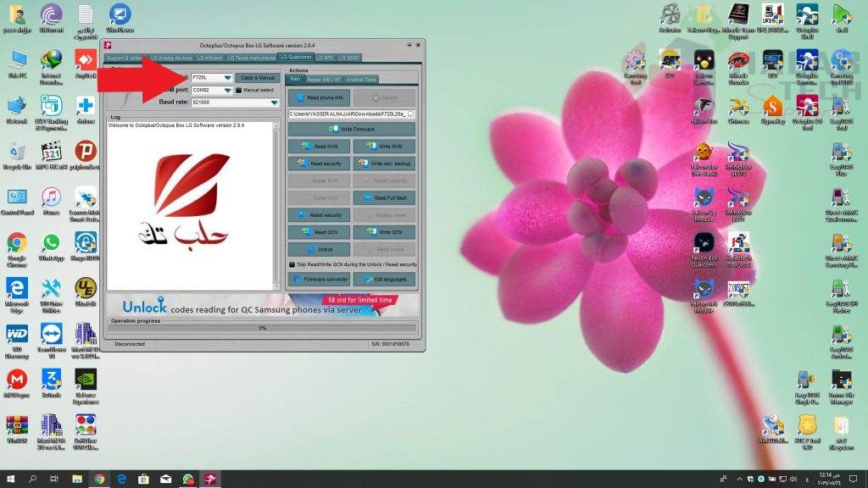The height and width of the screenshot is (488, 868).
Task: Click the Operation progress bar
Action: click(263, 328)
